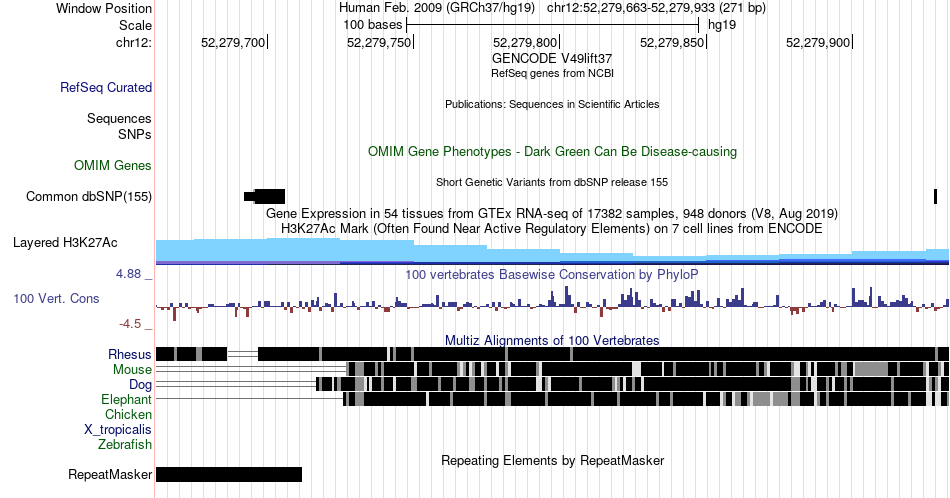Viewport: 950px width, 498px height.
Task: Click the Chicken alignment label
Action: 128,414
